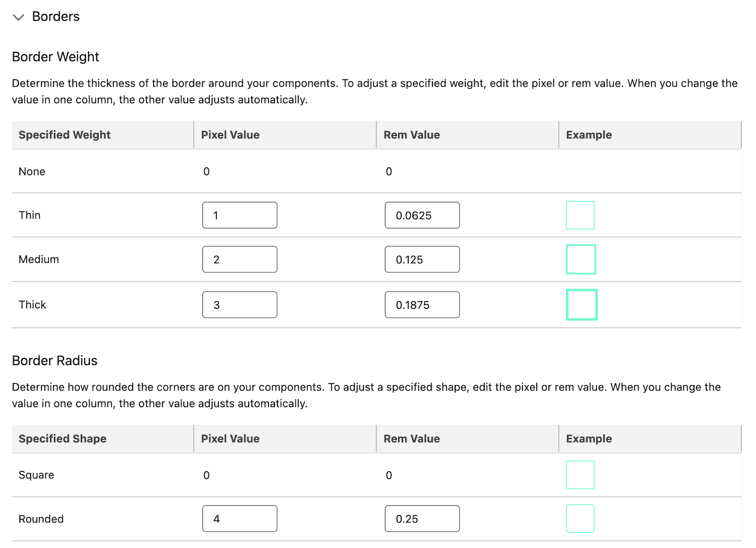Click the Border Radius heading
Image resolution: width=756 pixels, height=548 pixels.
coord(55,360)
